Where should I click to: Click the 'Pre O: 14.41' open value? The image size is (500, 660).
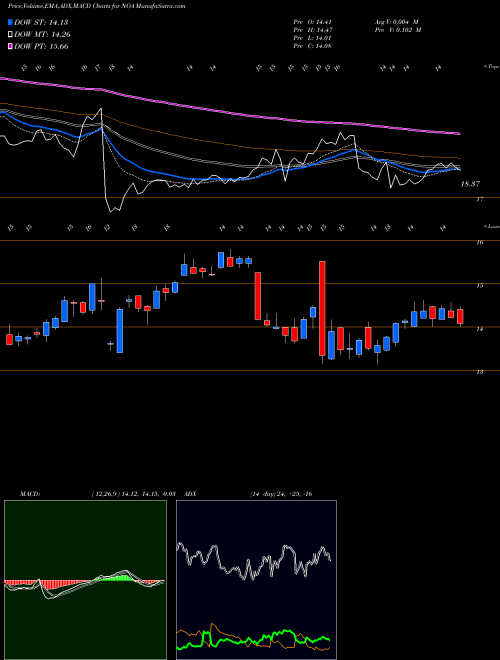pos(313,22)
